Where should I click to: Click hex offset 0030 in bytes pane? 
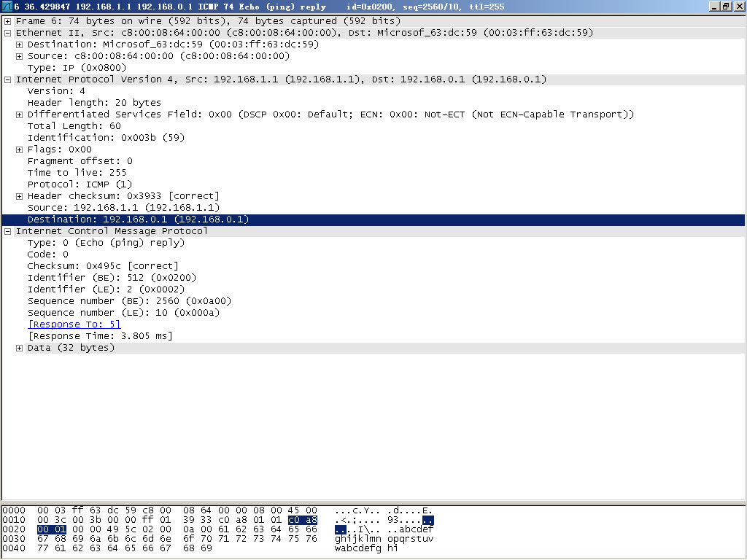(x=14, y=539)
